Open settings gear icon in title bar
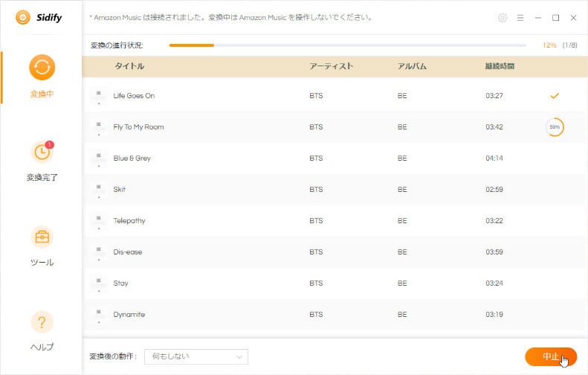 click(503, 18)
